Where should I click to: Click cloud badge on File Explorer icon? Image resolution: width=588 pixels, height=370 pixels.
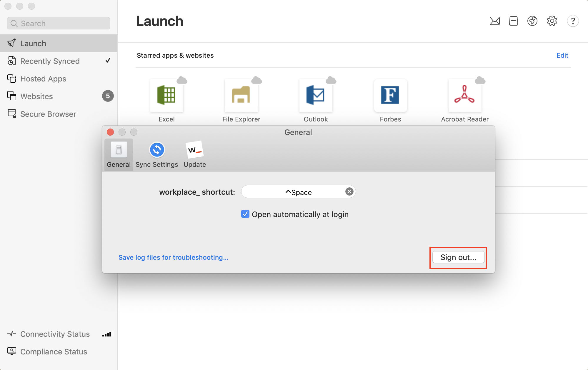[x=256, y=80]
